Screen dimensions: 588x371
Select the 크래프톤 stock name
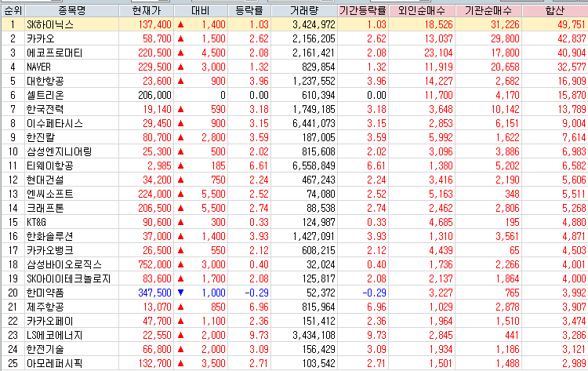[x=45, y=208]
